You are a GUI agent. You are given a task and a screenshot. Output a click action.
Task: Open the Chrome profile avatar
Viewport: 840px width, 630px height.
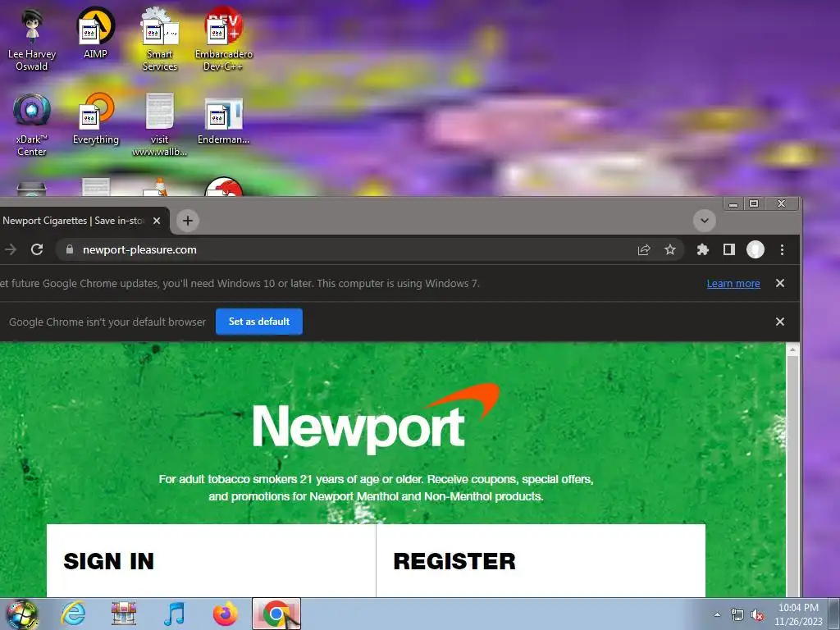756,249
